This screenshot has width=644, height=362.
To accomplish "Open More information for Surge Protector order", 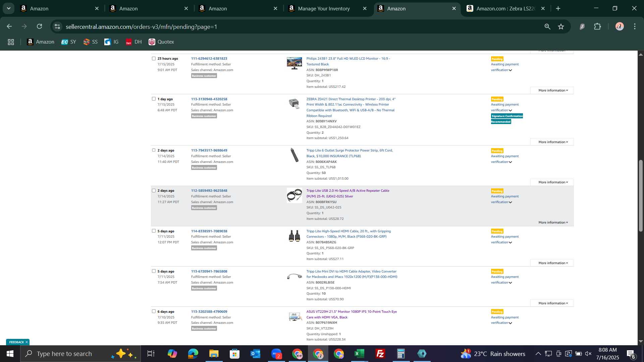I will (552, 182).
